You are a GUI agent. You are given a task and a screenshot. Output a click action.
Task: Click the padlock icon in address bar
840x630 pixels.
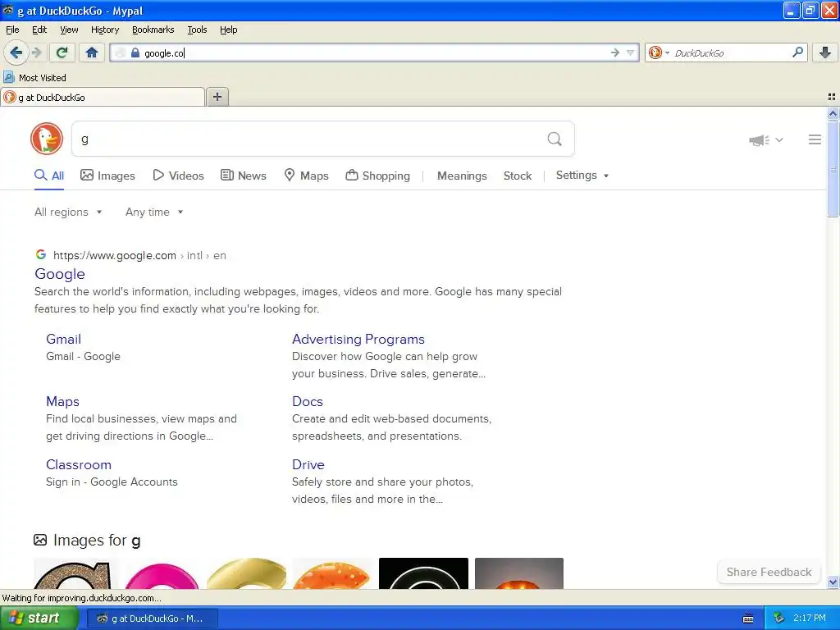click(x=135, y=52)
